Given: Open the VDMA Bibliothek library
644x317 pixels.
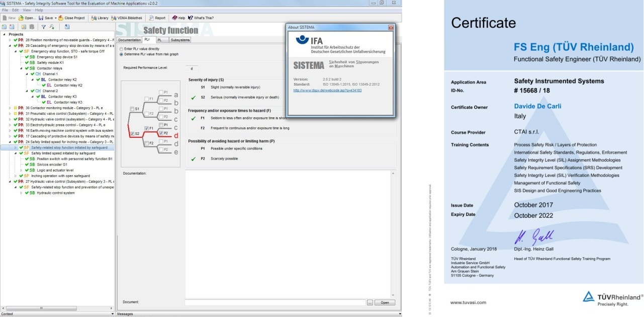Looking at the screenshot, I should (127, 18).
